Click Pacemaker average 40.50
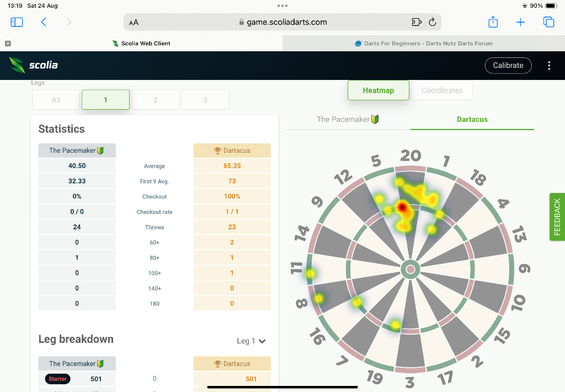565x392 pixels. [x=77, y=165]
